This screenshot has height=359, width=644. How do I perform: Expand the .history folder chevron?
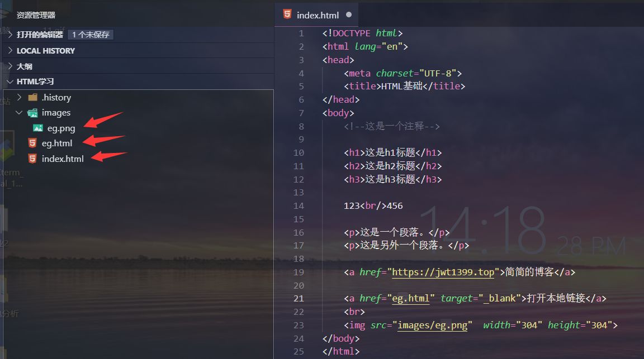[x=20, y=97]
